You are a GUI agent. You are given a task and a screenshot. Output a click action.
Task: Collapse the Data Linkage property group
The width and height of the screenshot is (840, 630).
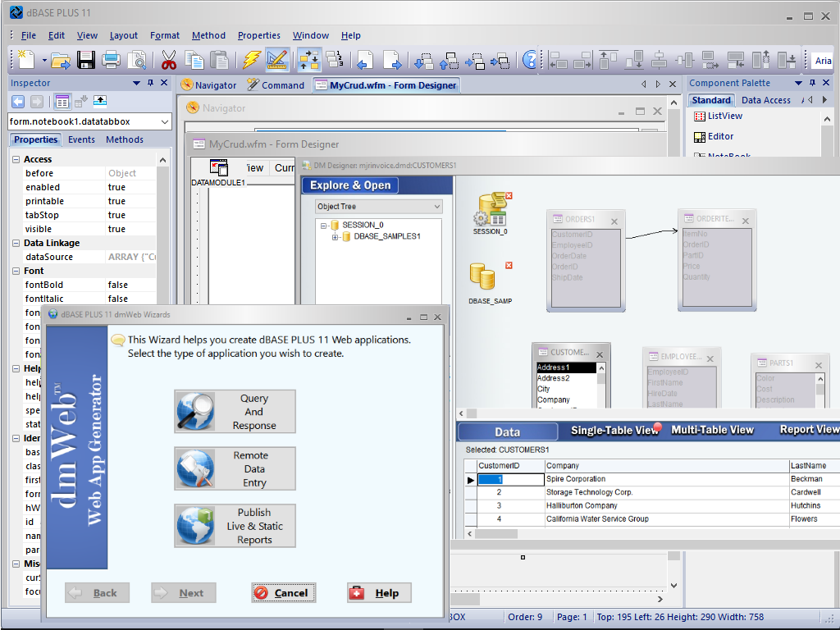pyautogui.click(x=16, y=243)
